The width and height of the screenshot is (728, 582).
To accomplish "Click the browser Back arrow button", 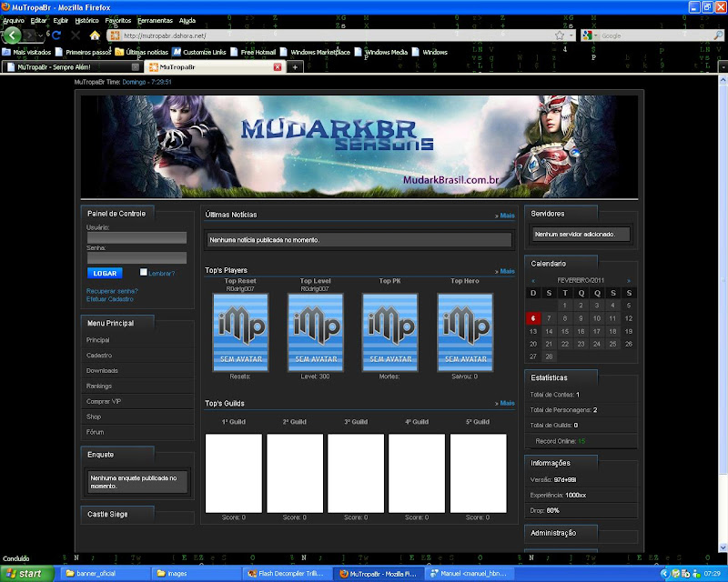I will pyautogui.click(x=11, y=35).
